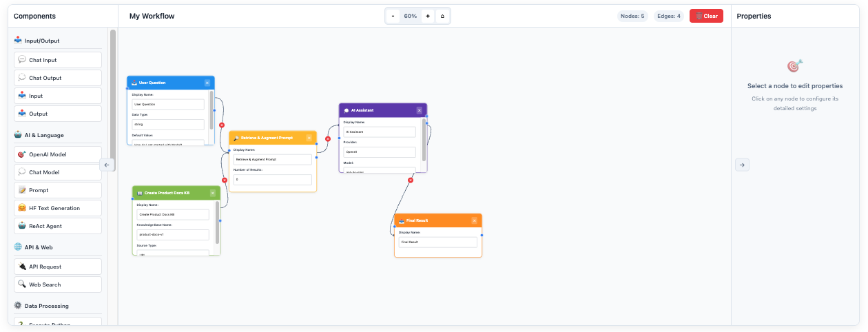Click the ReAct Agent component icon

[22, 226]
